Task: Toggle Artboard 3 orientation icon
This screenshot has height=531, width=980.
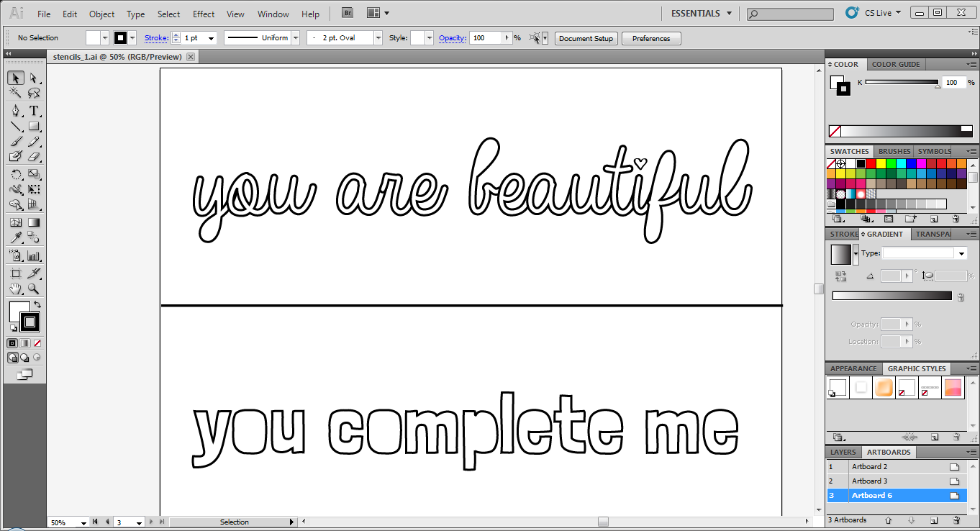Action: 955,481
